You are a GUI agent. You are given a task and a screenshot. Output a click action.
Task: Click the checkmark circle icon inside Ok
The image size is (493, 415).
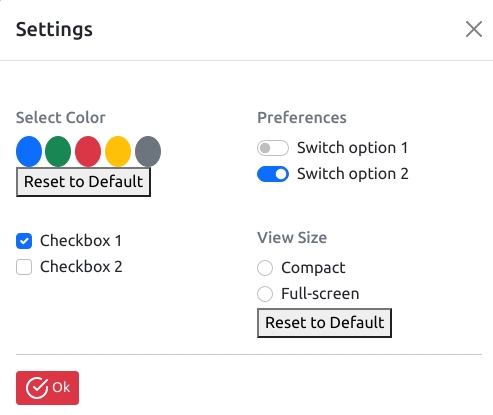pyautogui.click(x=37, y=388)
